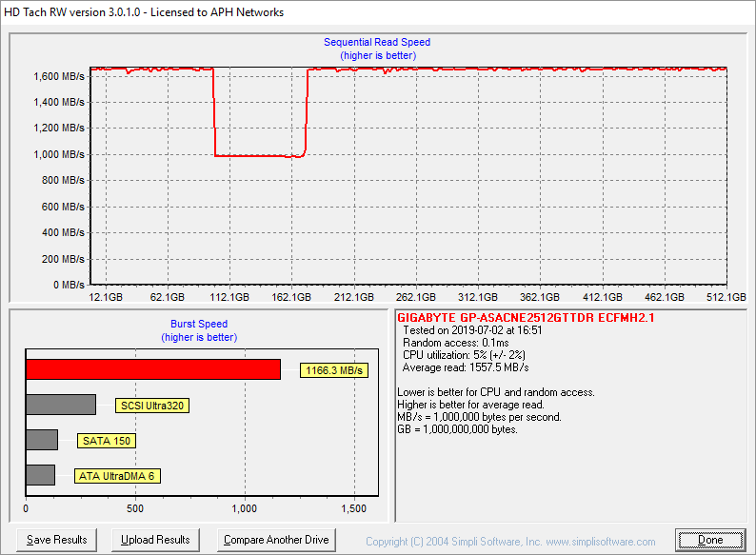
Task: Click the gray SATA 150 bar
Action: pyautogui.click(x=42, y=440)
